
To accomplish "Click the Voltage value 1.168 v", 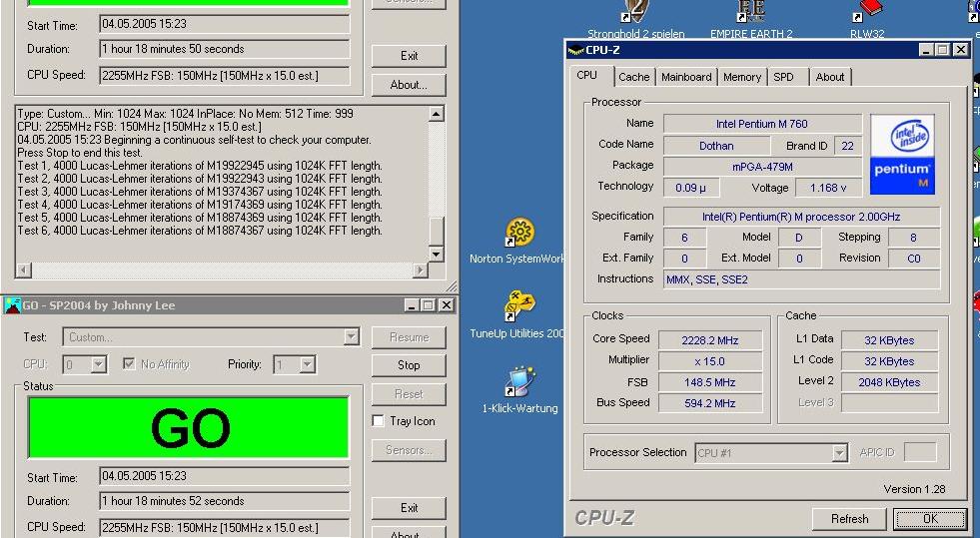I will pos(828,188).
